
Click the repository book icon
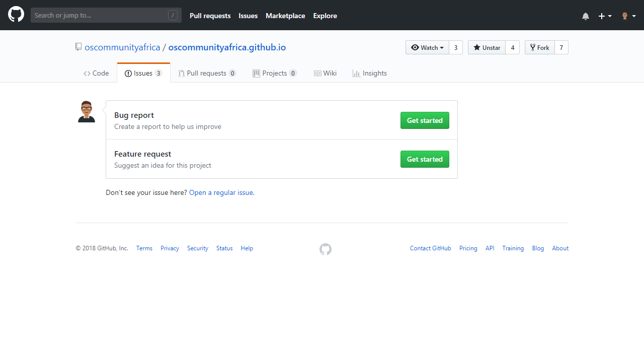click(x=78, y=47)
